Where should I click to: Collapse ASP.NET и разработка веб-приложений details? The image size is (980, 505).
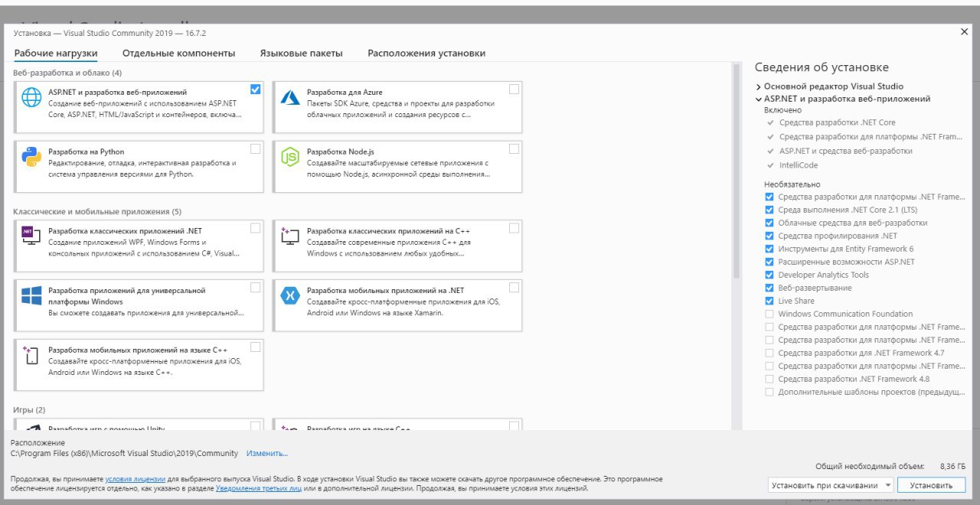(x=759, y=99)
